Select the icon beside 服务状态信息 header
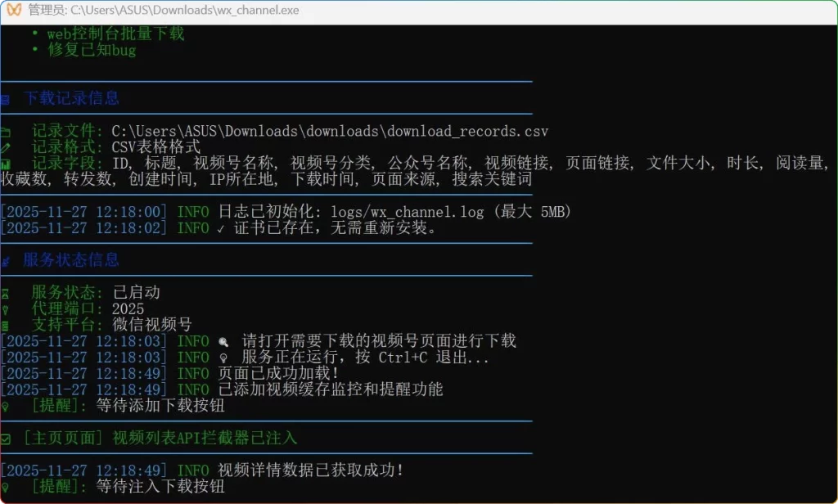The image size is (838, 504). point(5,259)
